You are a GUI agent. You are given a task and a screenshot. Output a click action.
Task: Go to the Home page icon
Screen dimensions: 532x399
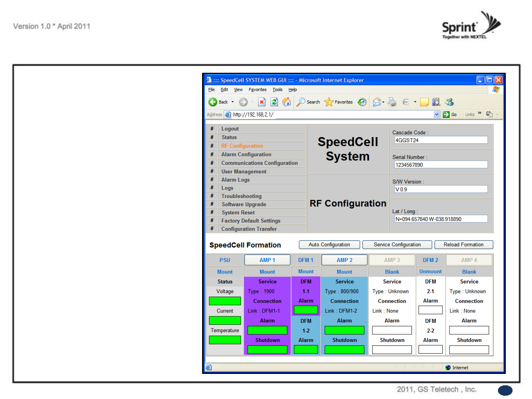286,102
